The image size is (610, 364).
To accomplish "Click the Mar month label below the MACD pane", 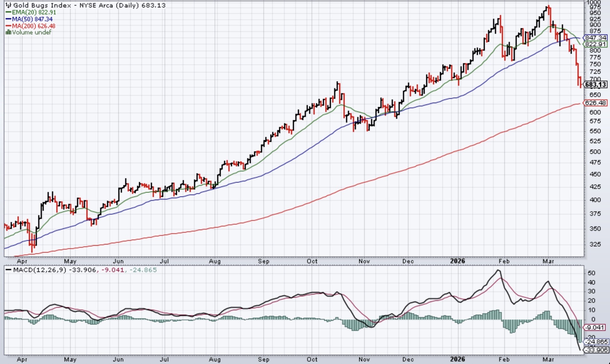I will [548, 359].
